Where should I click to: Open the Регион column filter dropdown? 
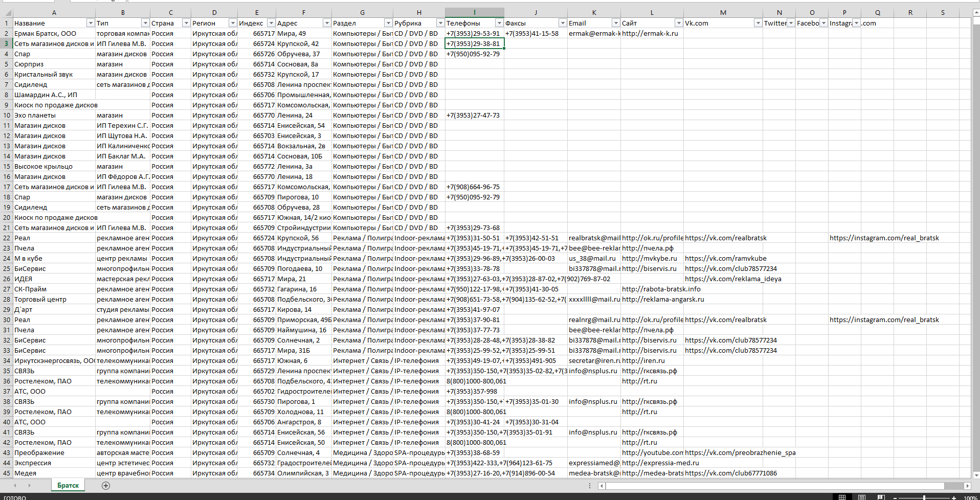point(233,23)
